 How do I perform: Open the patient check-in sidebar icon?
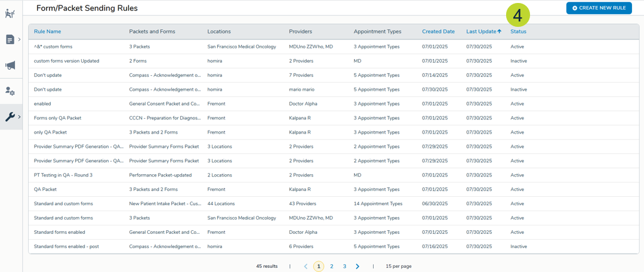pyautogui.click(x=10, y=13)
